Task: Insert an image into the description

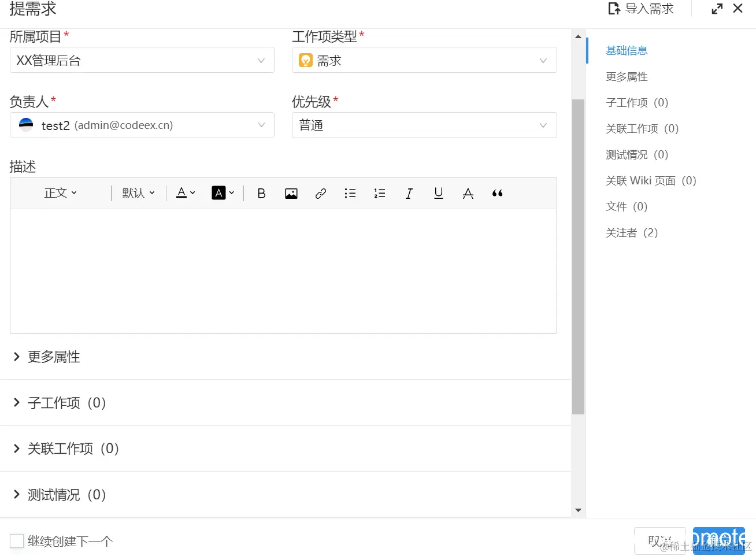Action: coord(291,193)
